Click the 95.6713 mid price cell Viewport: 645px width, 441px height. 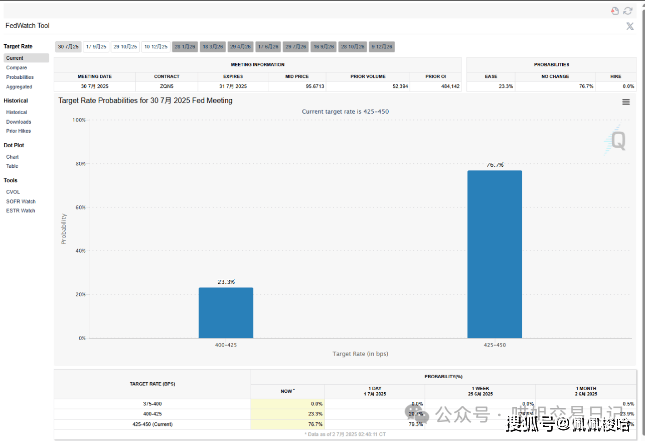(297, 86)
